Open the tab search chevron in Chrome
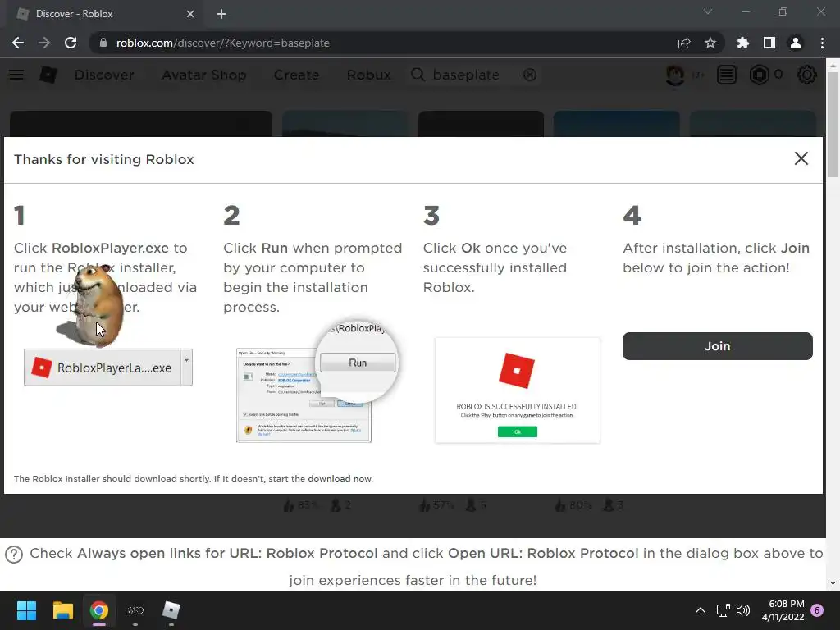The width and height of the screenshot is (840, 630). pyautogui.click(x=708, y=11)
